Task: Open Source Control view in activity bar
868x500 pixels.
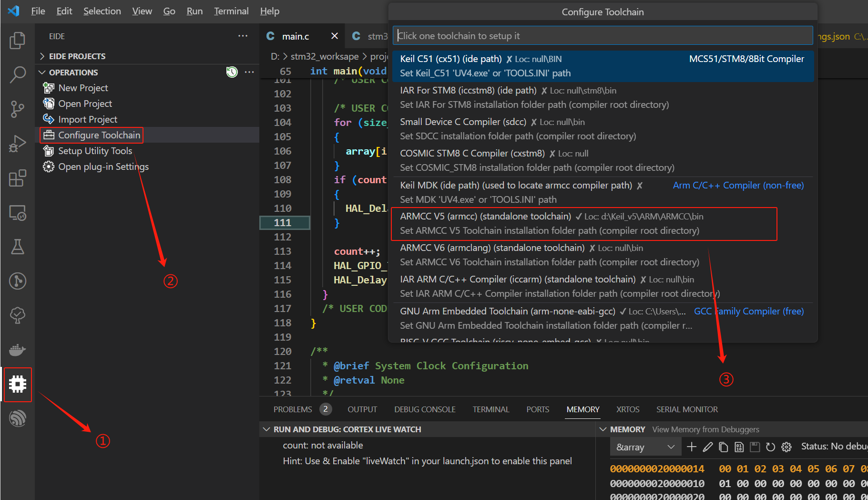Action: tap(18, 109)
